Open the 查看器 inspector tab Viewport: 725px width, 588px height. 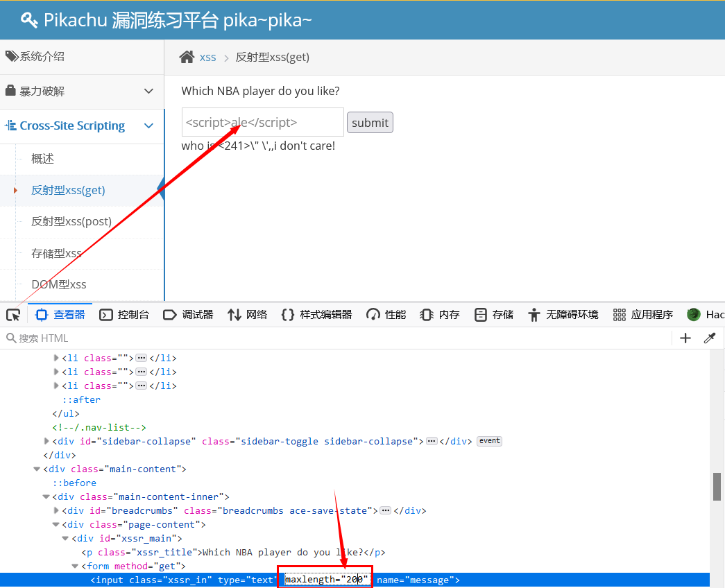[x=60, y=315]
